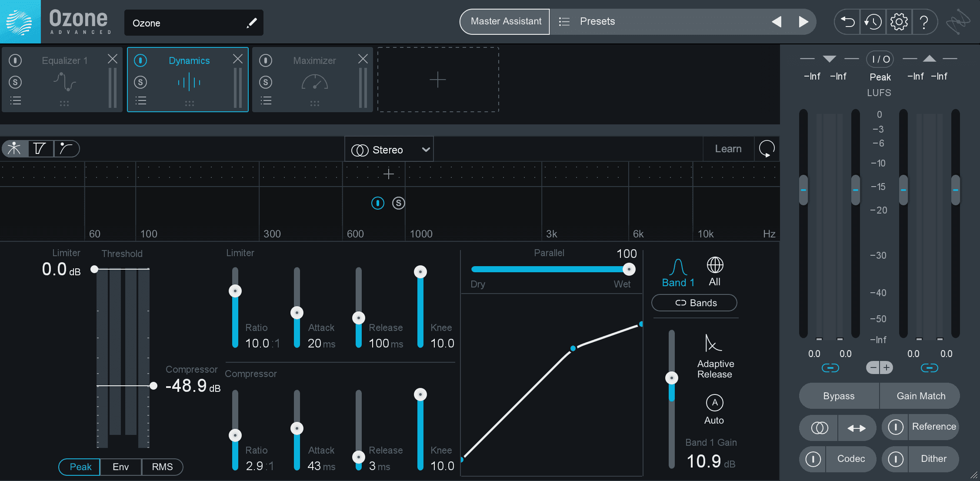Viewport: 980px width, 481px height.
Task: Toggle Maximizer module power
Action: [x=266, y=60]
